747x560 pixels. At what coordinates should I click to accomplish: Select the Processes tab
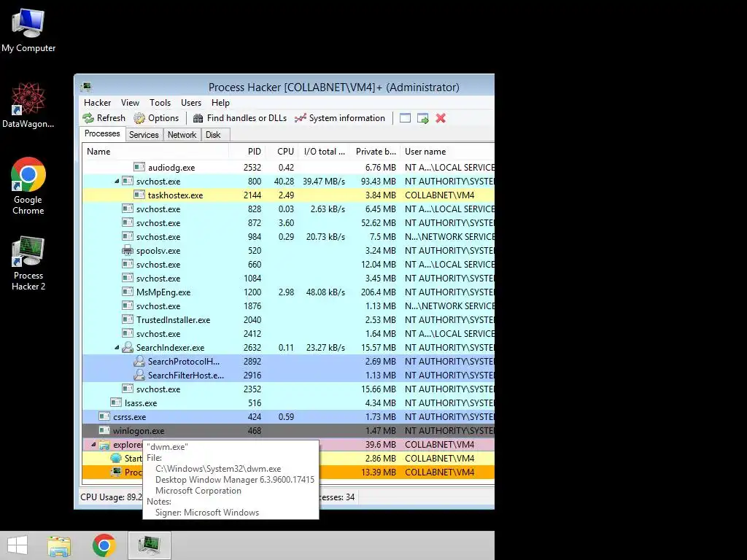102,134
